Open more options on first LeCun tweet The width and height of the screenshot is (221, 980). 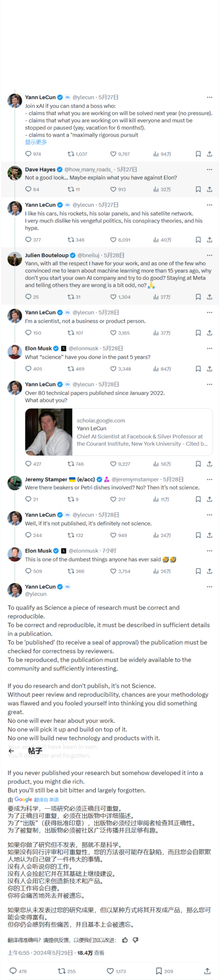[210, 98]
